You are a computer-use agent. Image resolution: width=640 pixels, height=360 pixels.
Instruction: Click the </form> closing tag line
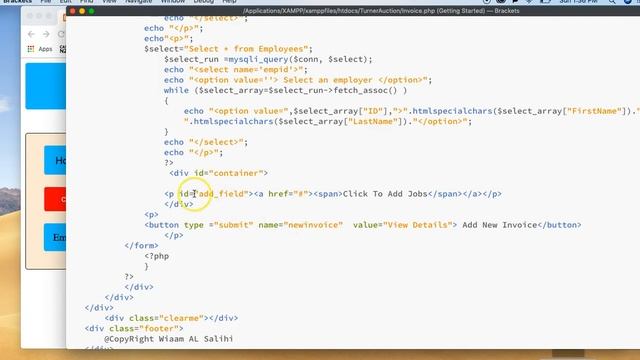point(141,246)
